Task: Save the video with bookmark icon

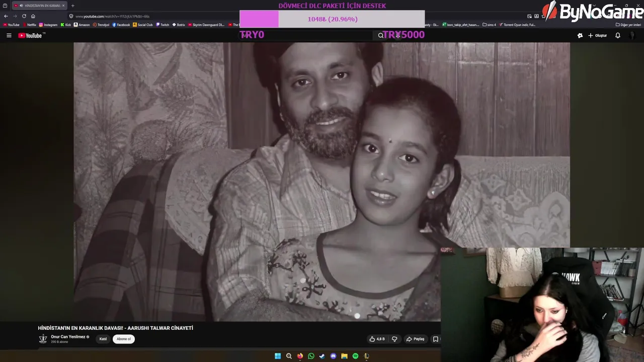Action: point(436,339)
